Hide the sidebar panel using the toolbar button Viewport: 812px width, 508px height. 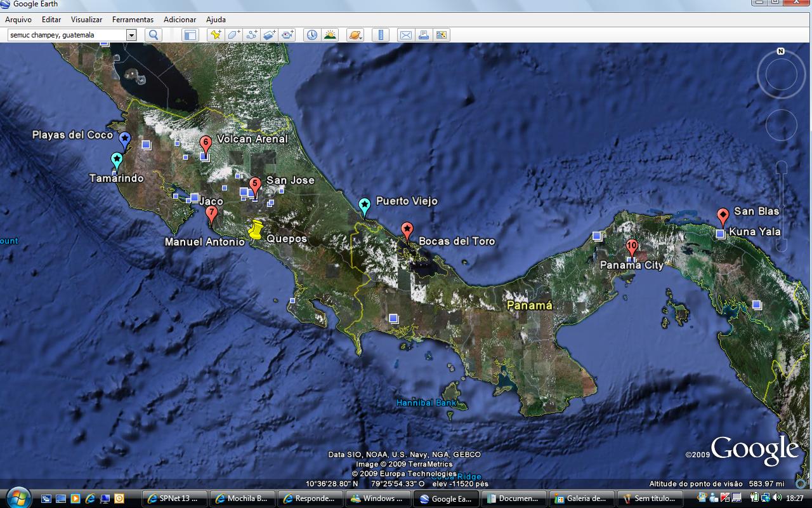tap(190, 35)
